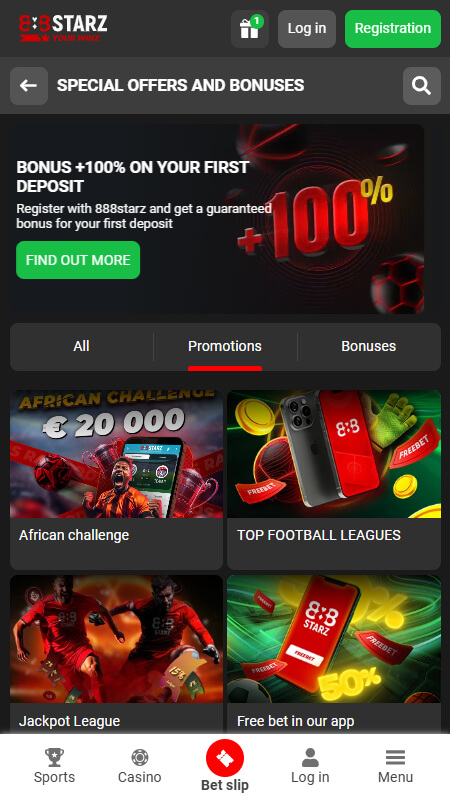Click the green Registration button

393,29
